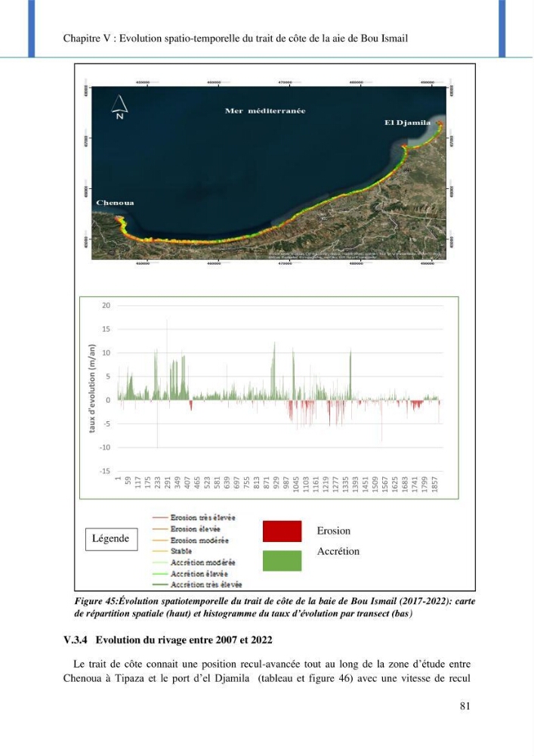Click the y-axis value 20
The width and height of the screenshot is (534, 756).
[x=106, y=305]
